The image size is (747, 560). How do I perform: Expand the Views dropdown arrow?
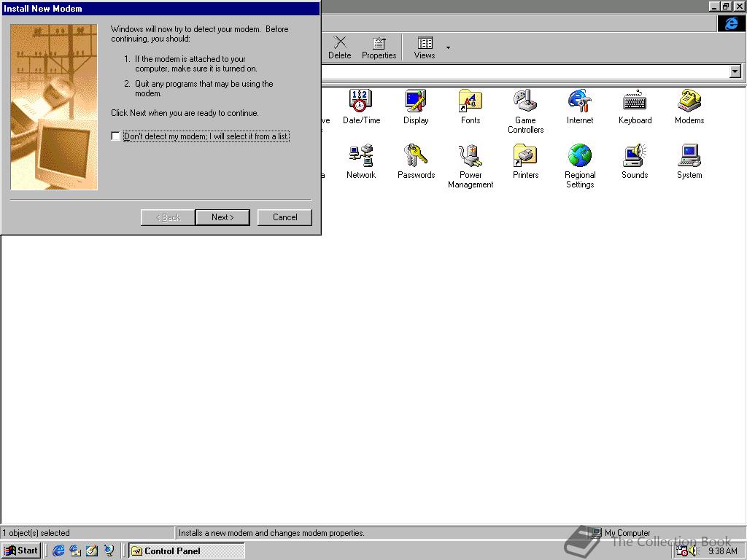(448, 47)
